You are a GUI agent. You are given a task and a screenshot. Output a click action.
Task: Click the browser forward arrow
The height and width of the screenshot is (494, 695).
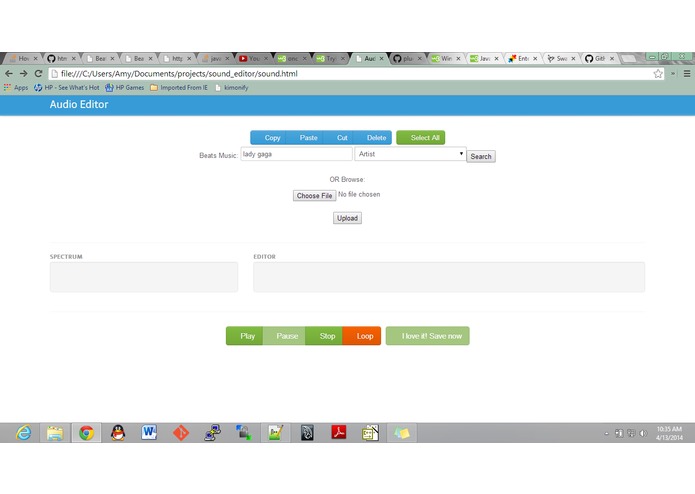pyautogui.click(x=24, y=74)
